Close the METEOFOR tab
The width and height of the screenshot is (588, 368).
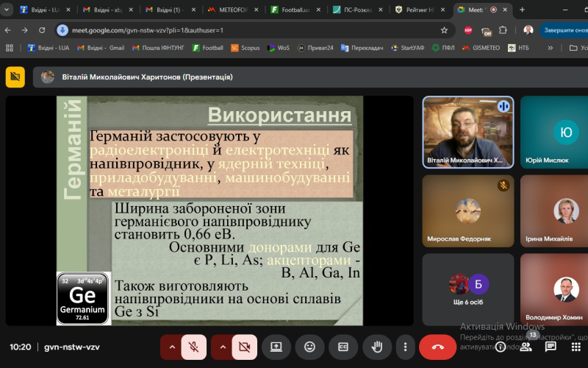click(256, 10)
